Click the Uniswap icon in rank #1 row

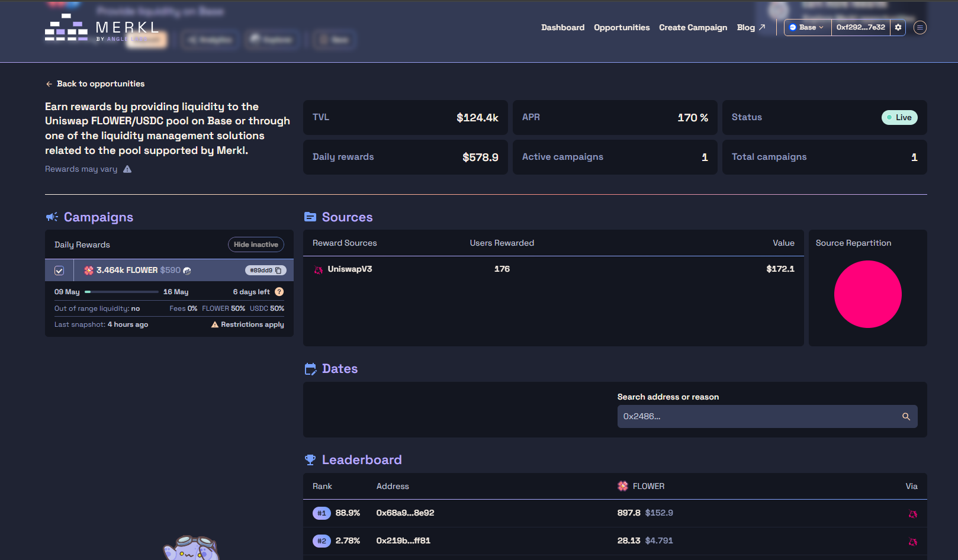click(x=913, y=514)
